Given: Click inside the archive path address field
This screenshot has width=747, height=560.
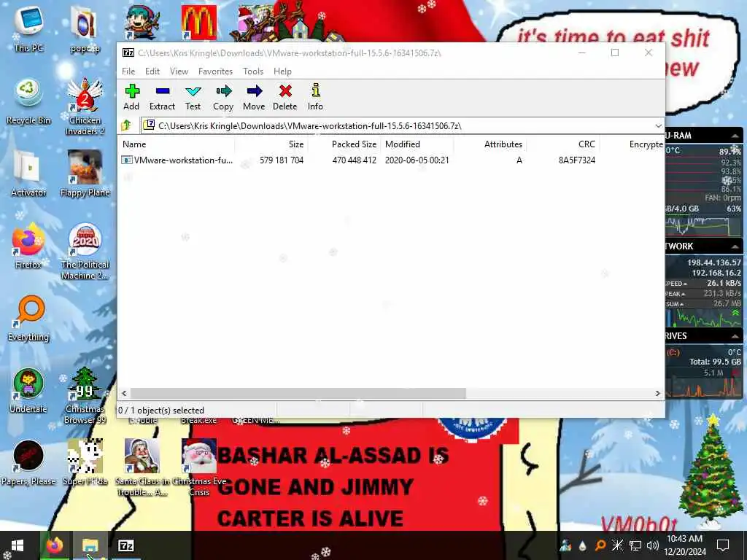Looking at the screenshot, I should 398,125.
